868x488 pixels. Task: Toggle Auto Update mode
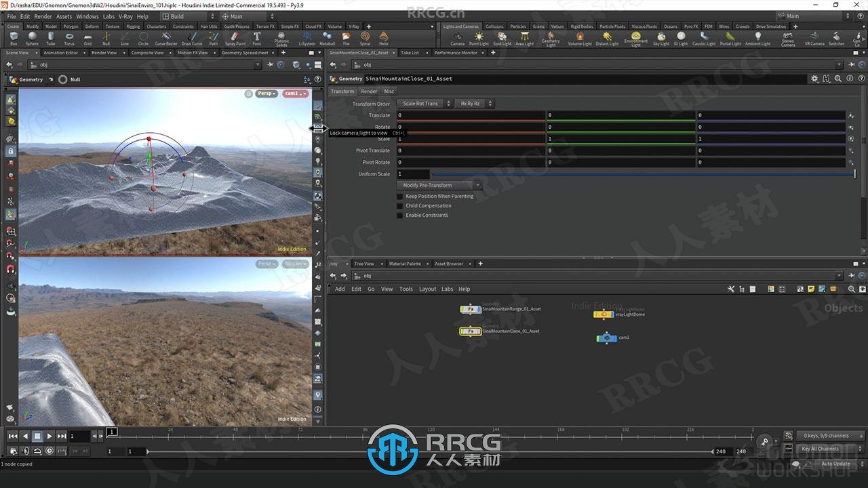[835, 464]
